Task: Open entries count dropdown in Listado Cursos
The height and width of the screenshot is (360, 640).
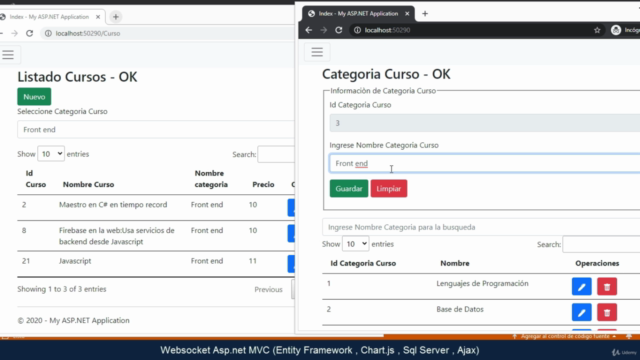Action: [x=51, y=154]
